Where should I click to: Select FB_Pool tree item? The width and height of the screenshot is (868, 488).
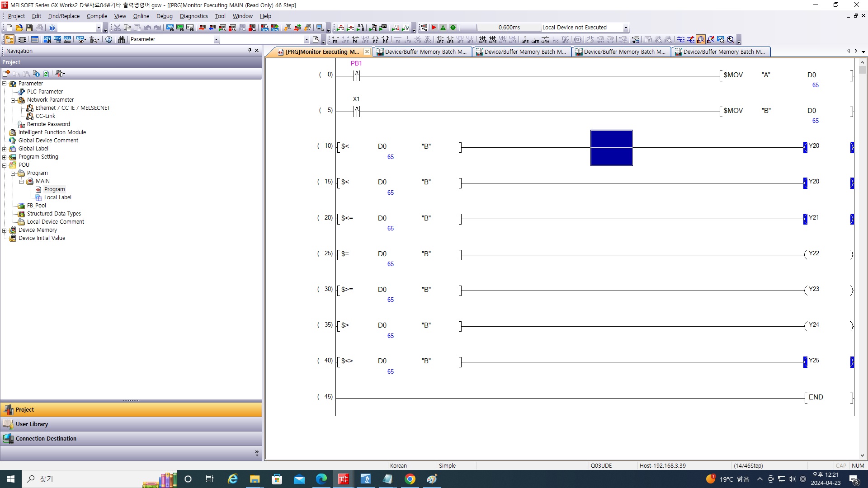(36, 206)
